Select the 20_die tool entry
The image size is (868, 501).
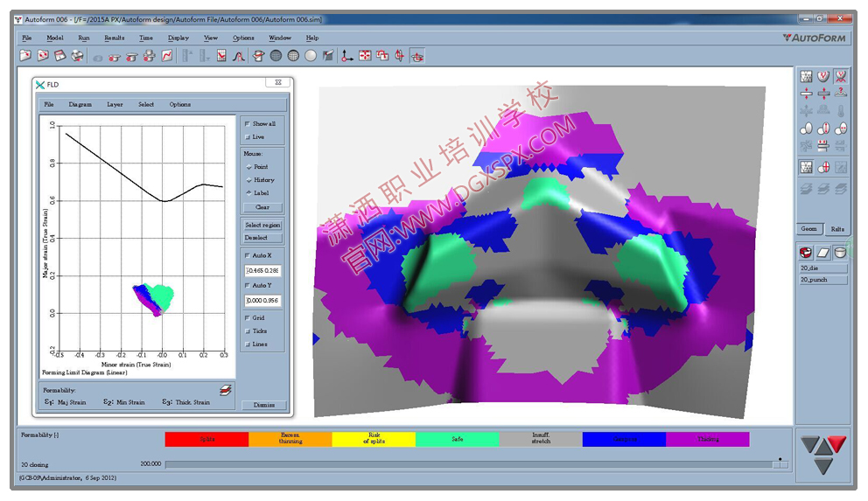pos(823,268)
